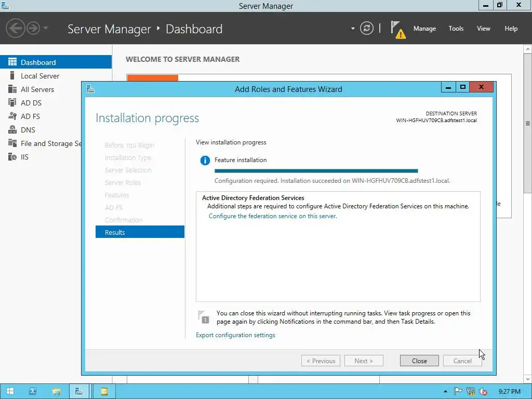Open the AD FS role icon
The width and height of the screenshot is (532, 399).
pos(12,116)
